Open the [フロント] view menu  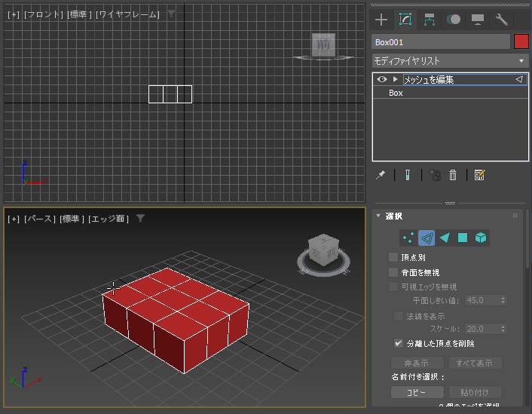point(44,14)
